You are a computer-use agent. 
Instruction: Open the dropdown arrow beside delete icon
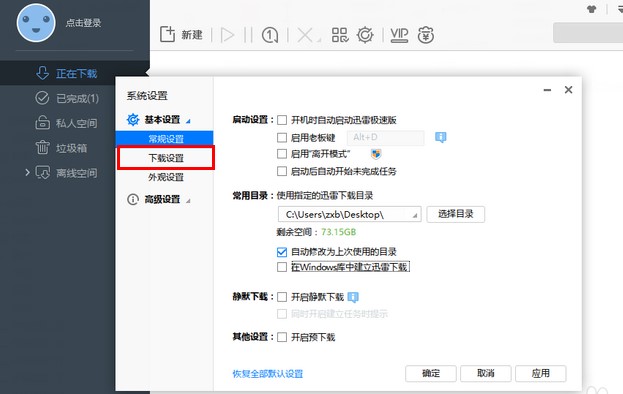[319, 40]
